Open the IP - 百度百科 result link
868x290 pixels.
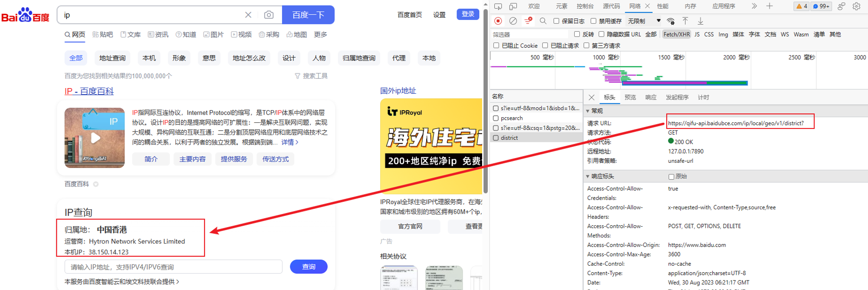coord(89,91)
